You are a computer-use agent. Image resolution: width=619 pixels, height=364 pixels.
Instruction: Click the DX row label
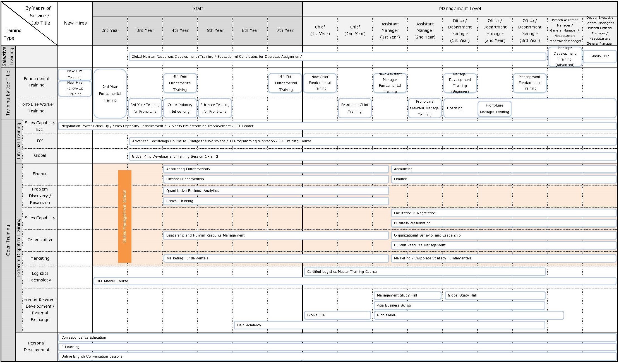pos(40,141)
